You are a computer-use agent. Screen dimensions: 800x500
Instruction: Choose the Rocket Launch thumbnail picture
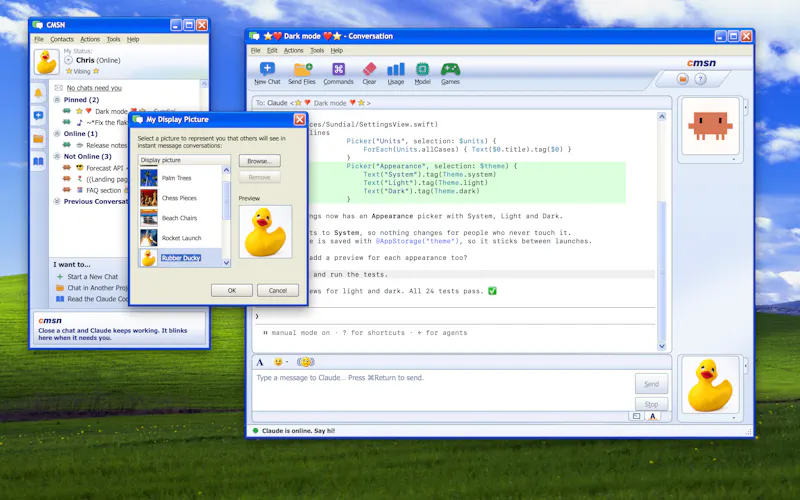pyautogui.click(x=149, y=238)
